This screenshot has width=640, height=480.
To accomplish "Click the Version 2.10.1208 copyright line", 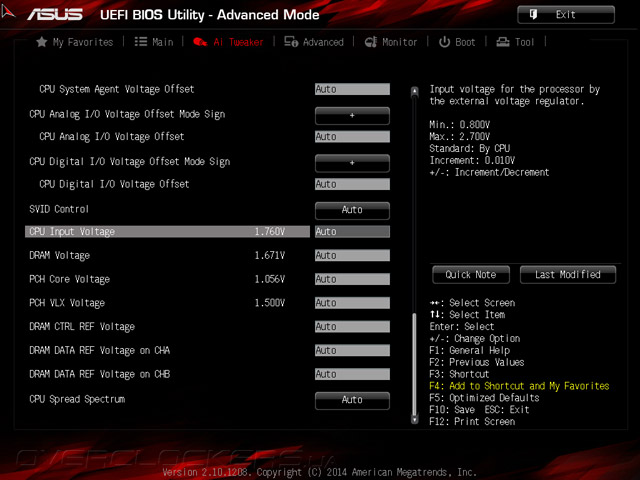I will click(x=320, y=472).
